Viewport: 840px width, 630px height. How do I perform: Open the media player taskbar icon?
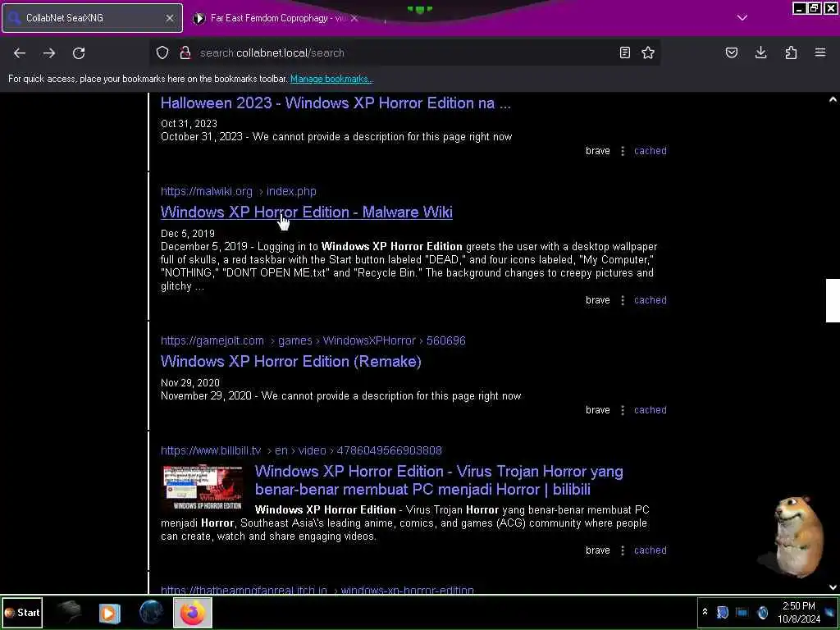coord(110,612)
